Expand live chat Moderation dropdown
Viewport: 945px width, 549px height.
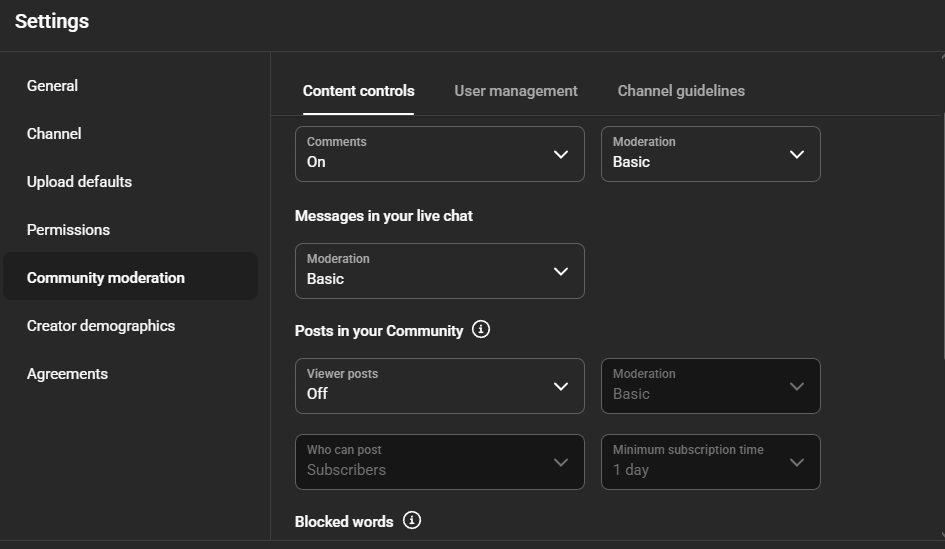coord(439,271)
